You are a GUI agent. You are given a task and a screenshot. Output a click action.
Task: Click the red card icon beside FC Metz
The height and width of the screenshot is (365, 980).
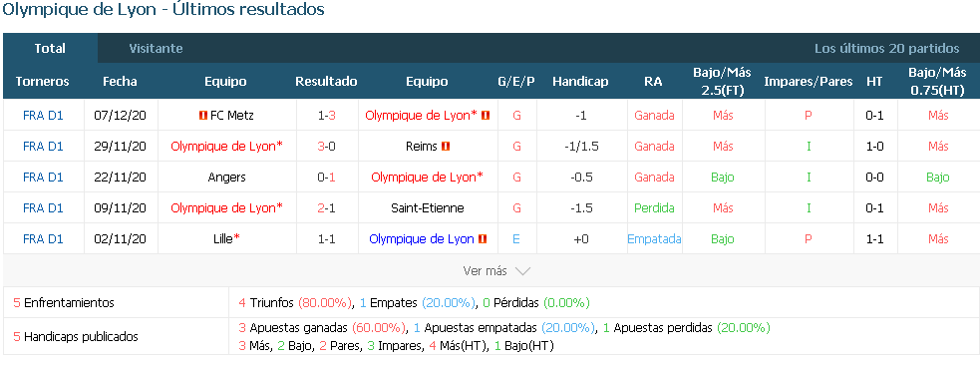[202, 115]
